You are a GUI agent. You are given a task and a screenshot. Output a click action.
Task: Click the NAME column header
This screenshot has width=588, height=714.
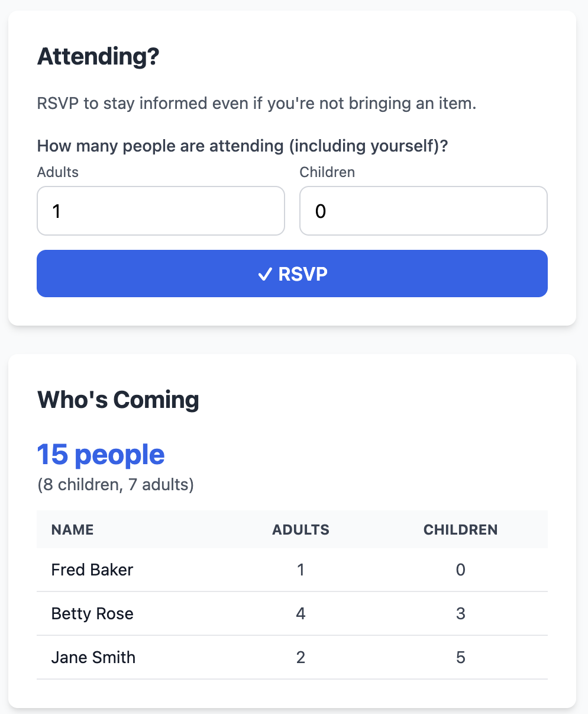tap(72, 529)
